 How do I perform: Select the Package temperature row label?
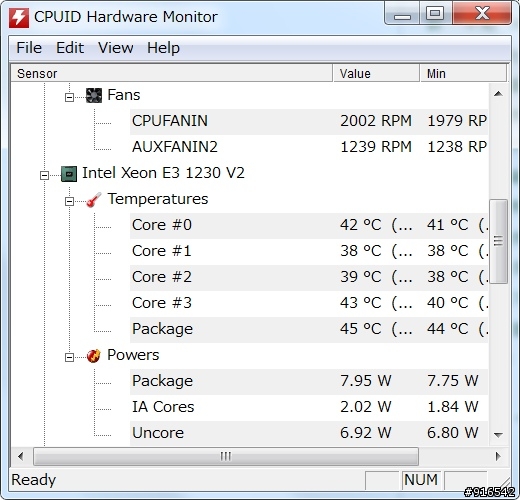(162, 329)
